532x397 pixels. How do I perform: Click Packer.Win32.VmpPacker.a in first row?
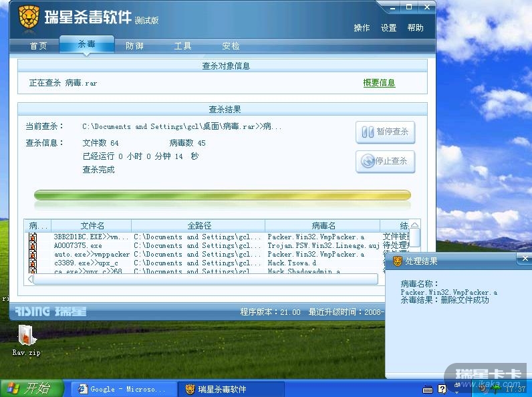[316, 237]
